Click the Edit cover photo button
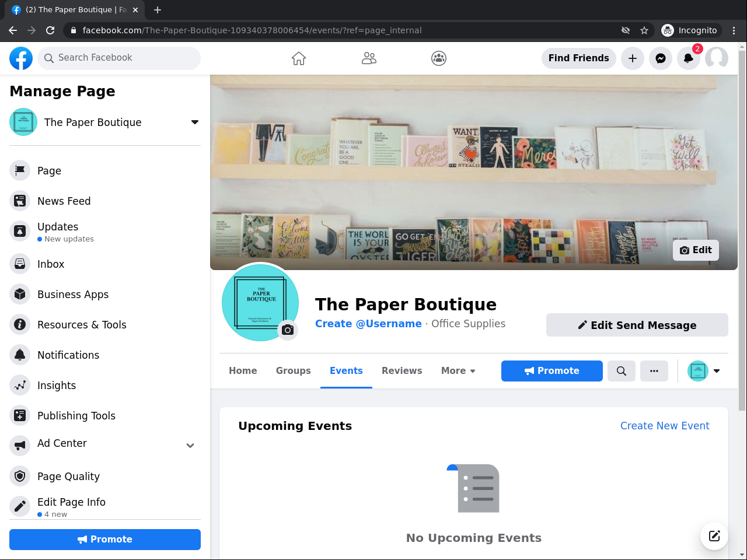The height and width of the screenshot is (560, 747). pos(696,250)
